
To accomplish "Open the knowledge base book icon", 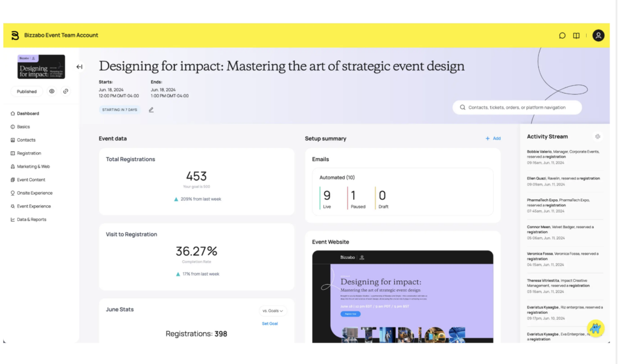I will point(576,36).
